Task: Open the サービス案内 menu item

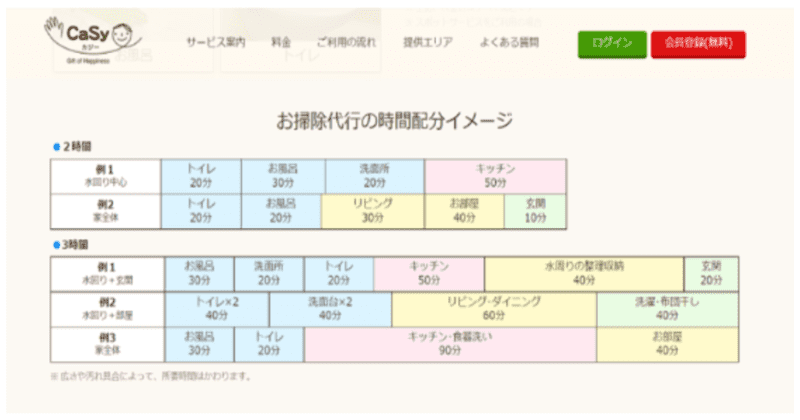Action: point(215,42)
